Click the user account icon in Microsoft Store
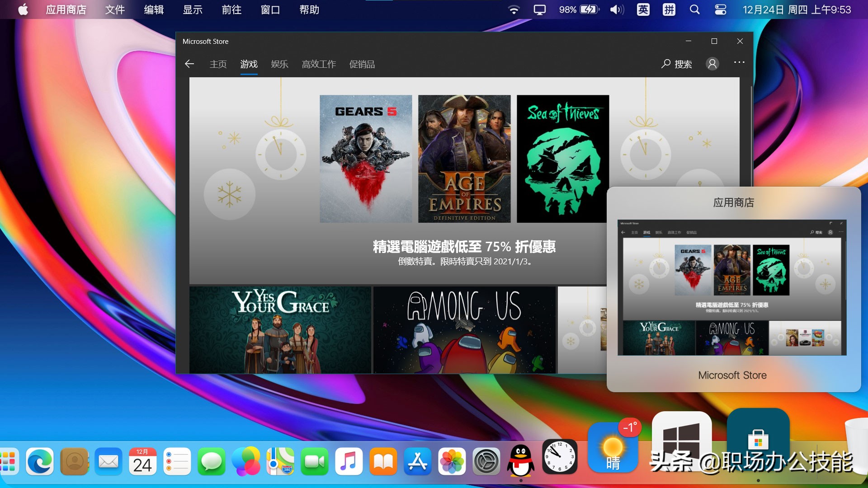The height and width of the screenshot is (488, 868). 712,64
